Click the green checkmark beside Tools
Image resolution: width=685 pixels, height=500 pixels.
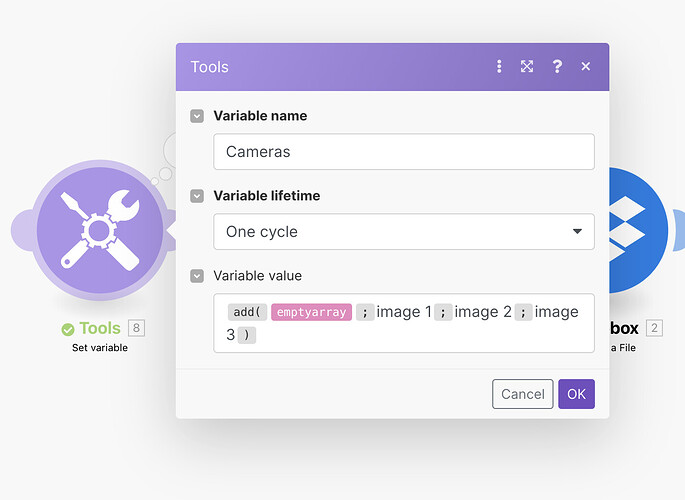coord(68,329)
